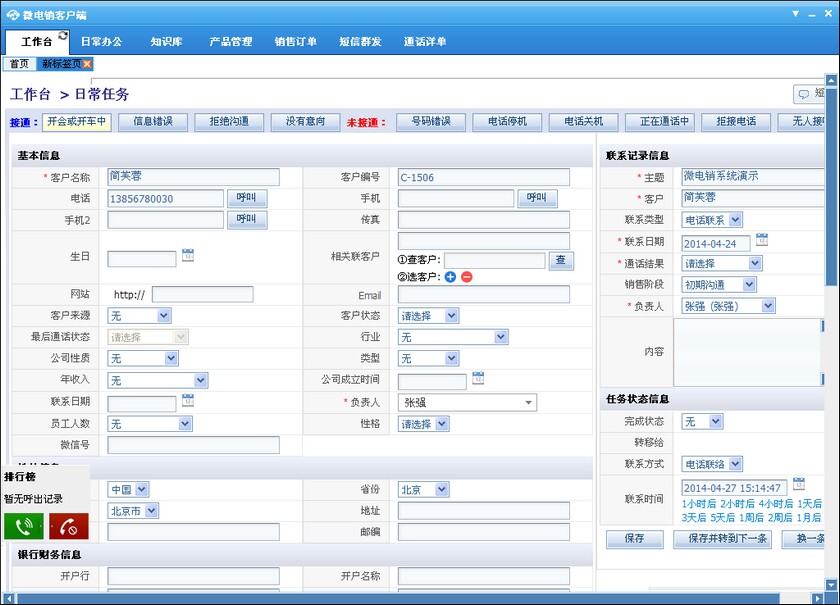Click the Email input field
Viewport: 840px width, 605px height.
[484, 294]
